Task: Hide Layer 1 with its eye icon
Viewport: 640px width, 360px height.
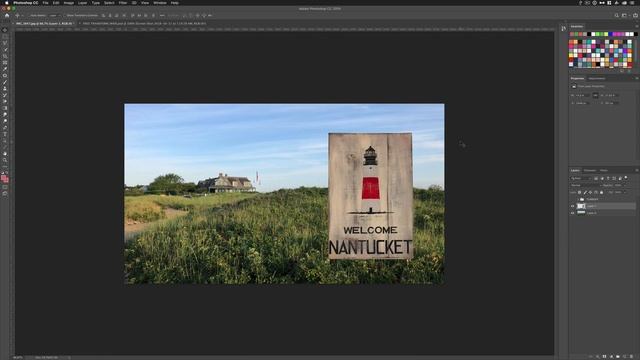Action: pos(573,206)
